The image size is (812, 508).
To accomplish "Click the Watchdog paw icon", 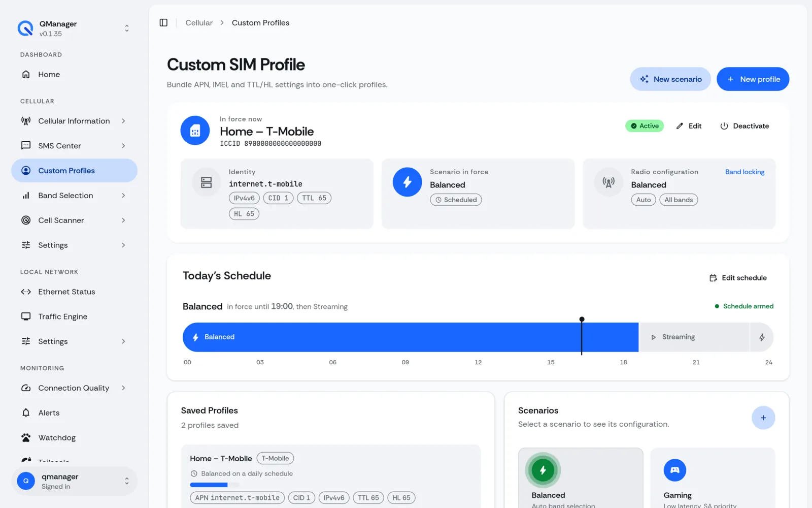I will tap(26, 438).
